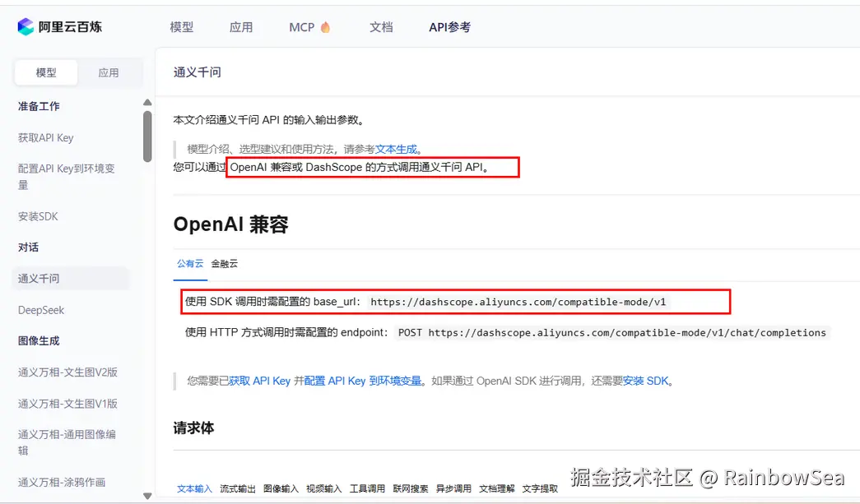Open 安装SDK sidebar item
Image resolution: width=860 pixels, height=504 pixels.
coord(38,216)
